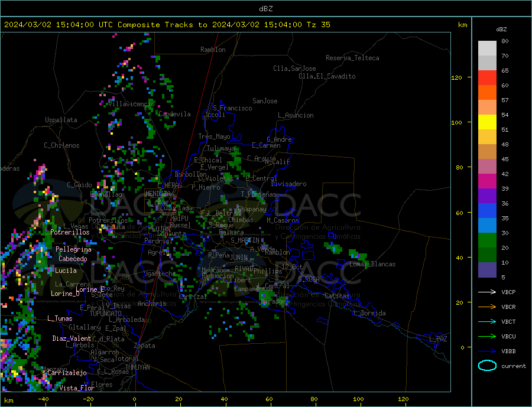
Task: Click the cyan 'current' ellipse legend symbol
Action: 487,366
